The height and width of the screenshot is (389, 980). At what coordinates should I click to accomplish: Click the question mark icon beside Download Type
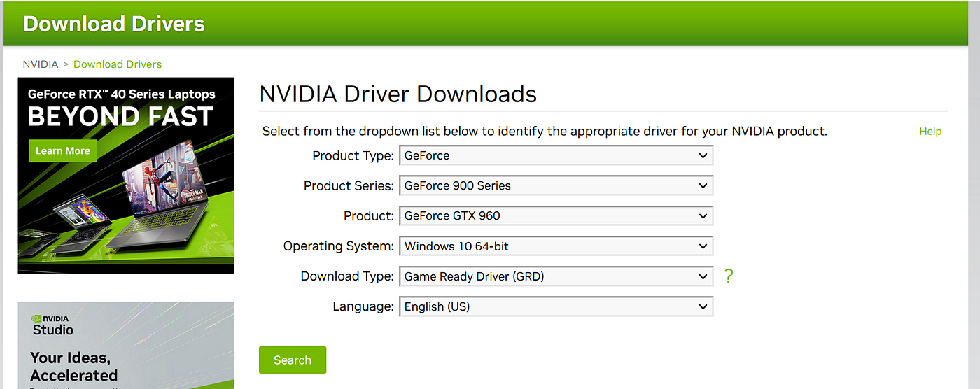729,276
